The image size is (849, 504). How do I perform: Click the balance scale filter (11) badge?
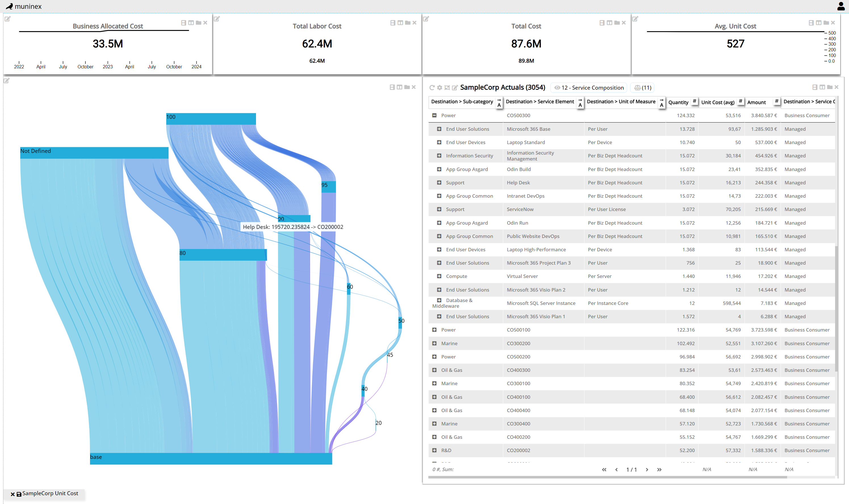pos(642,88)
